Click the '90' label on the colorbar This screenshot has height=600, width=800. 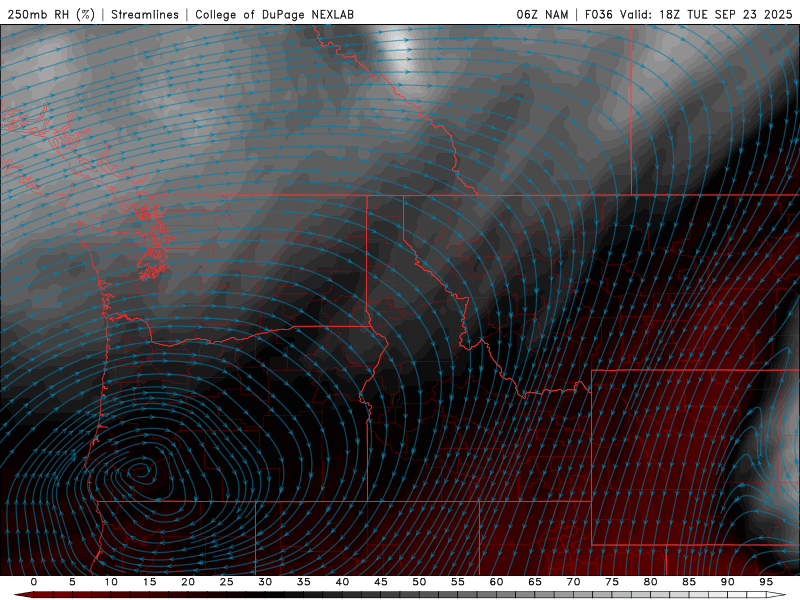coord(728,582)
